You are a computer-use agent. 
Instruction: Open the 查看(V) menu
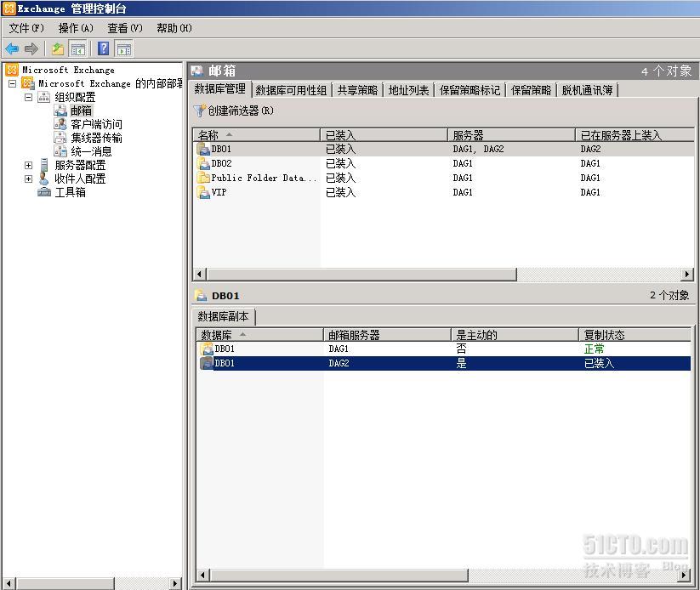pos(125,28)
